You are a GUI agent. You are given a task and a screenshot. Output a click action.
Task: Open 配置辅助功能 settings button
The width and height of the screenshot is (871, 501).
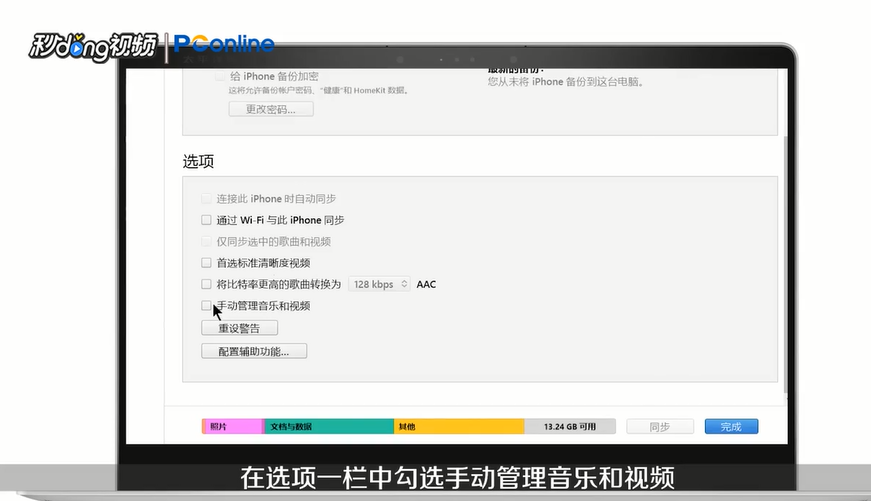point(254,351)
